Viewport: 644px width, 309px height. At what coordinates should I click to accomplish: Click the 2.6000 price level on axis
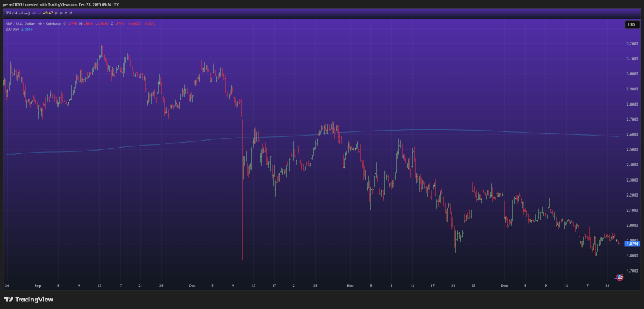pos(631,134)
